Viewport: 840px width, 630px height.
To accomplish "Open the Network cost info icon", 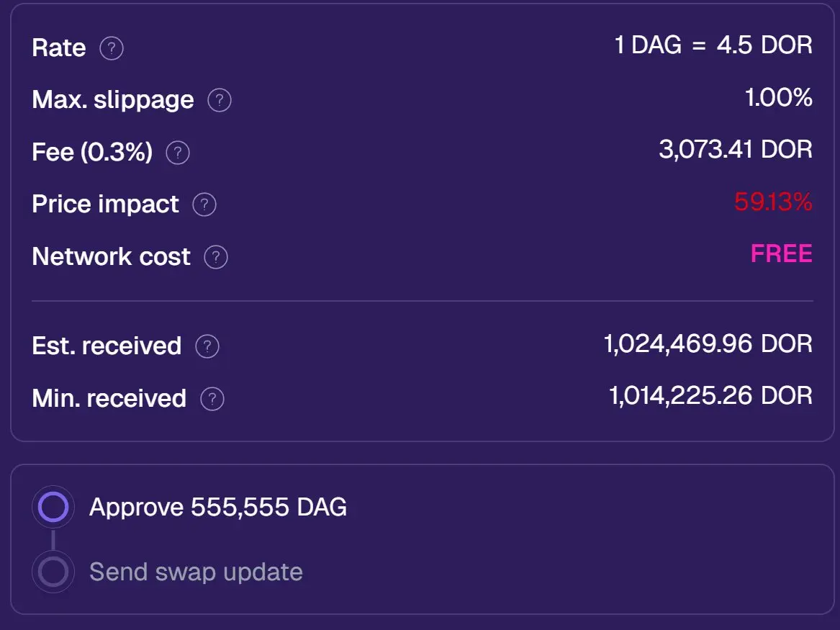I will 216,257.
